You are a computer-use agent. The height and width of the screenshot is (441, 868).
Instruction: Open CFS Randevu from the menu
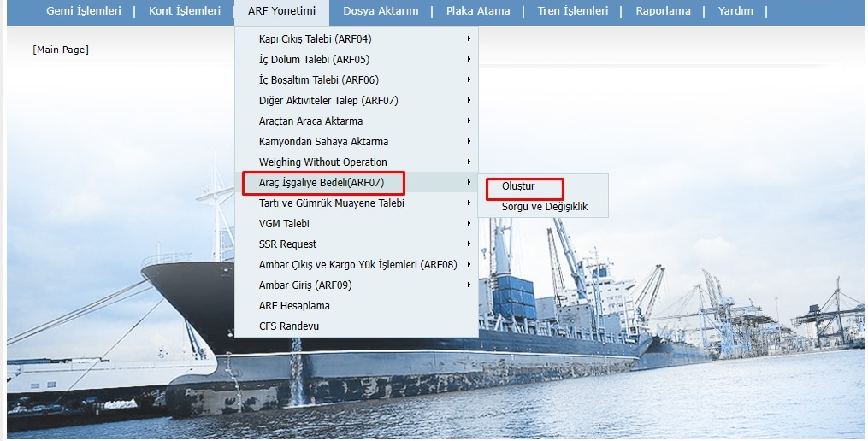tap(289, 326)
